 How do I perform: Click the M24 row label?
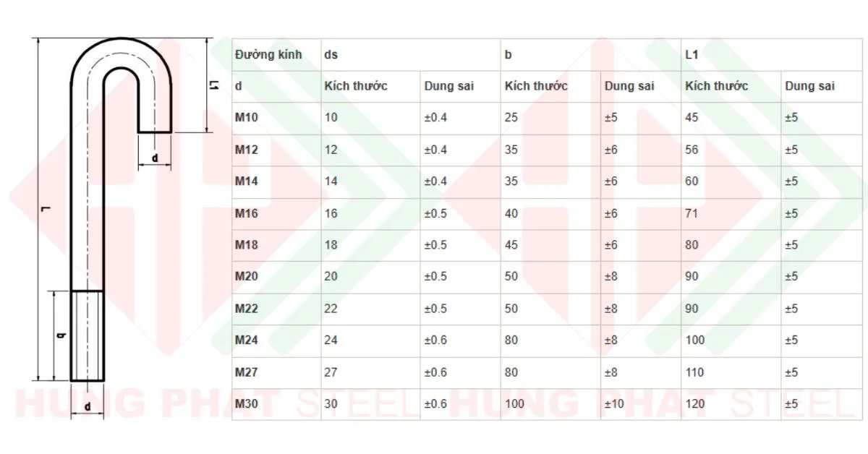[246, 340]
